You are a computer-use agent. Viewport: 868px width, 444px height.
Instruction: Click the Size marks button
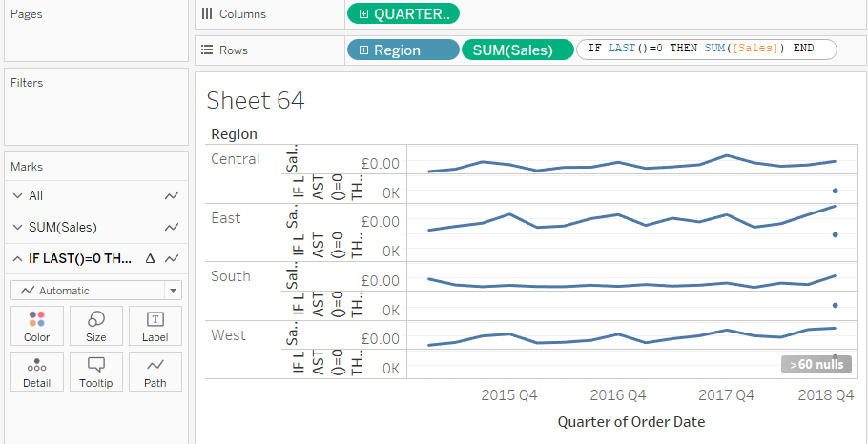pos(96,325)
